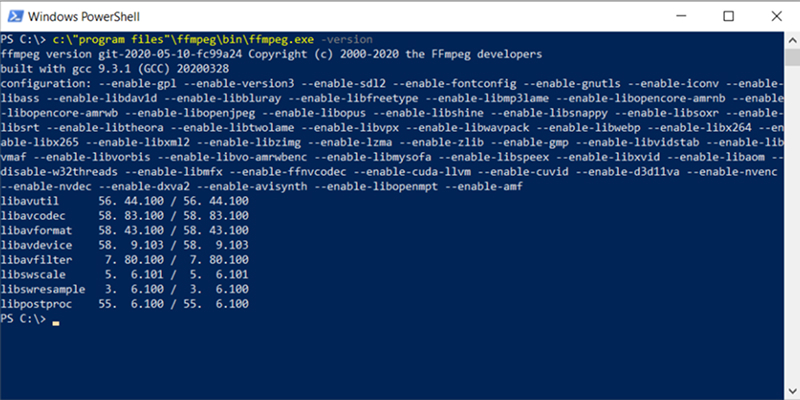
Task: Click the 'built with gcc 9.3.1' line
Action: [x=115, y=69]
